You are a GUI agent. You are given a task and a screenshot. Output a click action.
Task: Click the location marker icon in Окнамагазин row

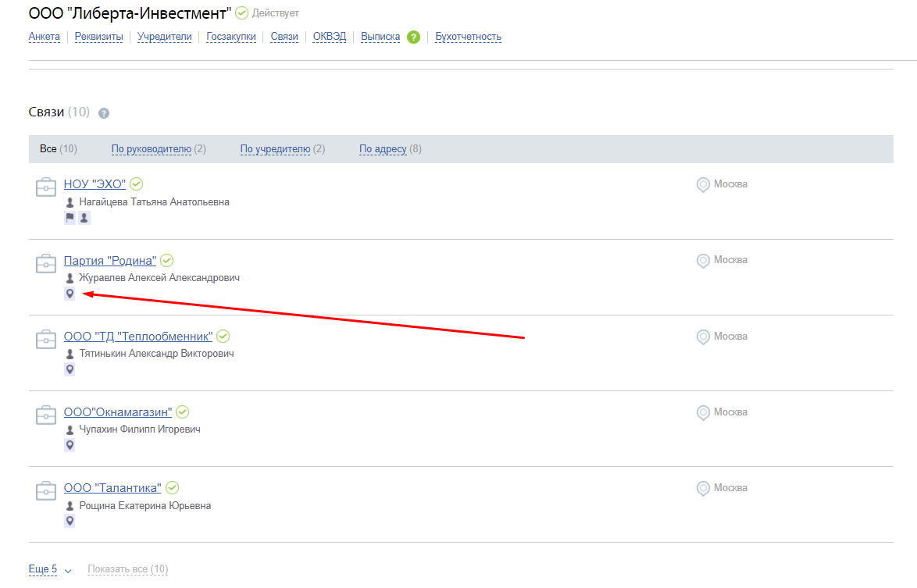point(703,412)
